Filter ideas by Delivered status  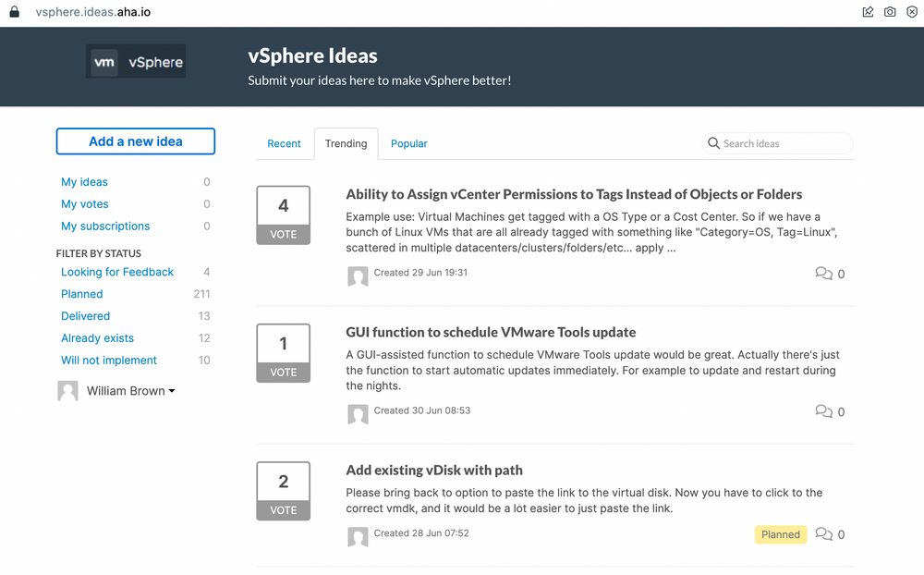point(85,316)
